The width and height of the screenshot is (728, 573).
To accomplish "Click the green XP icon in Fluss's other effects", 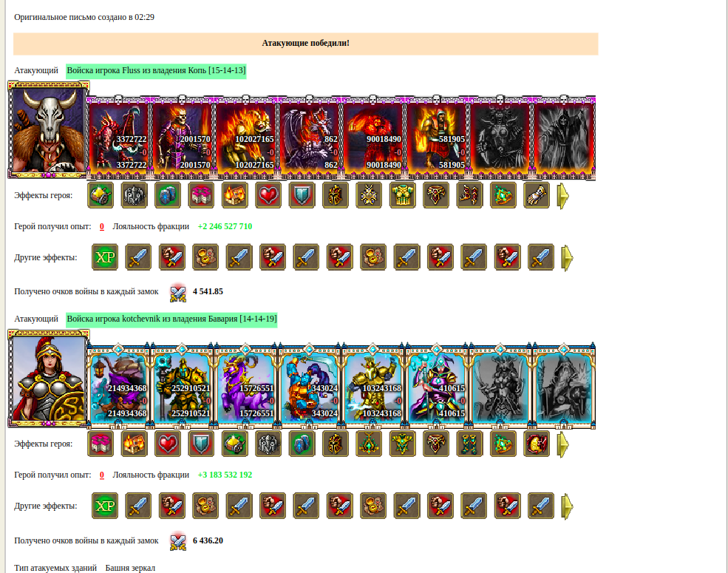I will tap(105, 257).
